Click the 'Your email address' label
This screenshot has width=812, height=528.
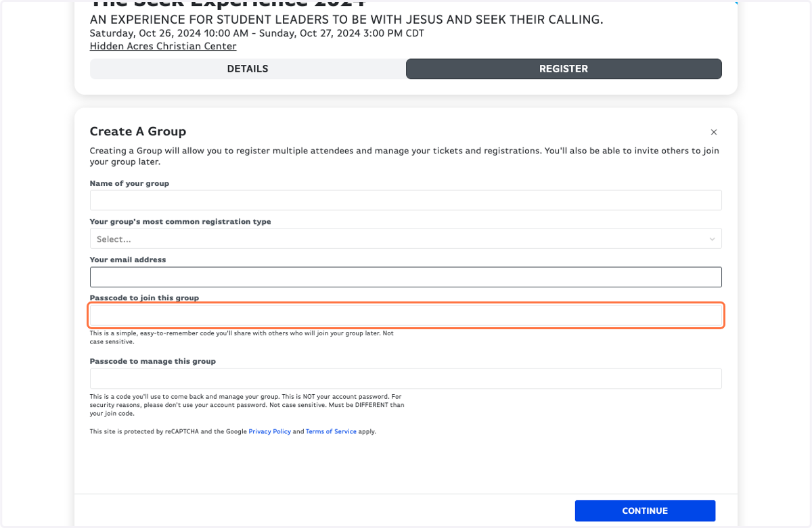(128, 260)
